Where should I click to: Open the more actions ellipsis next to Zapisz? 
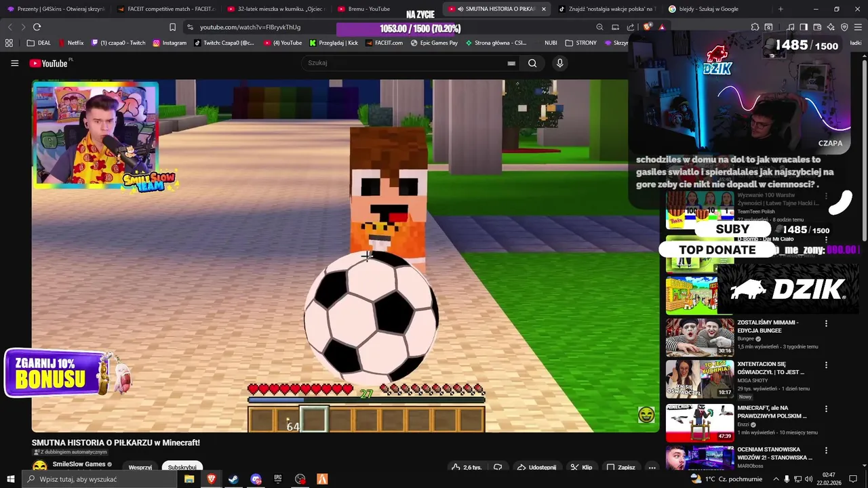click(x=652, y=467)
